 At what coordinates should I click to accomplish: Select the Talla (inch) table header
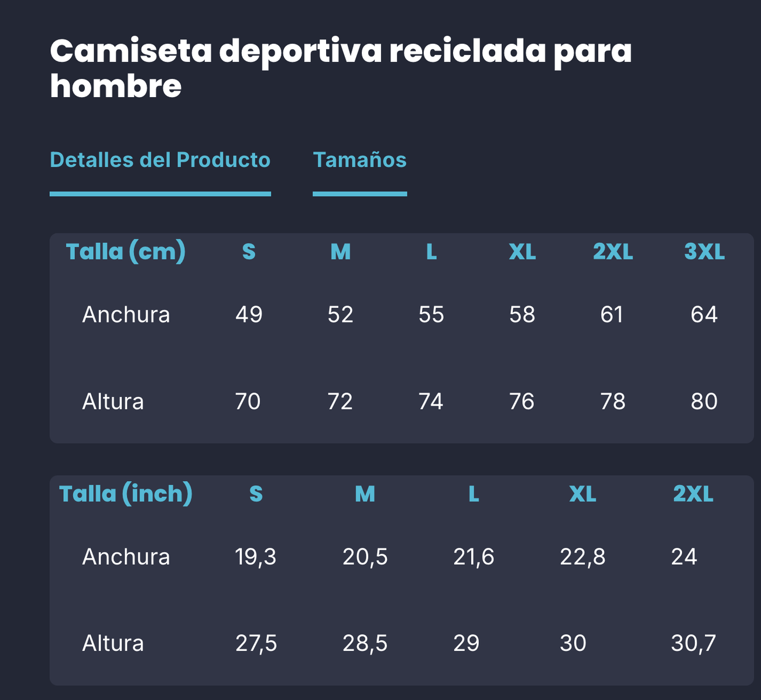[x=126, y=493]
